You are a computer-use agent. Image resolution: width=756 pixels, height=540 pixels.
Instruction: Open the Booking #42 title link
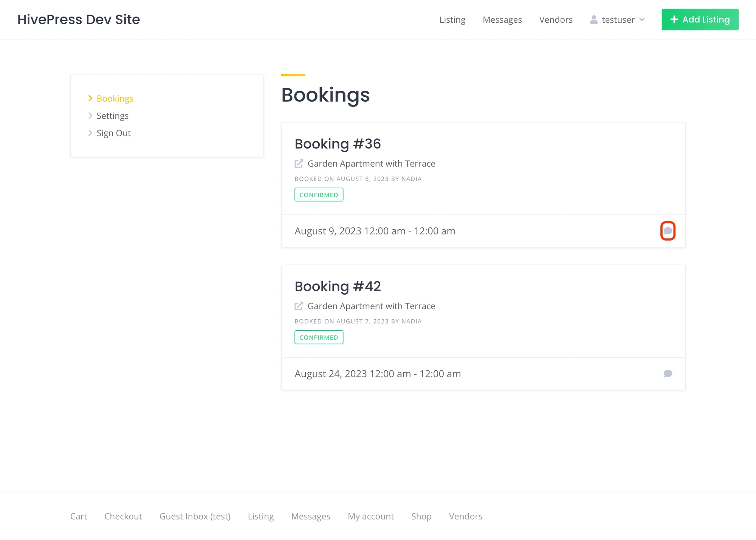[338, 286]
